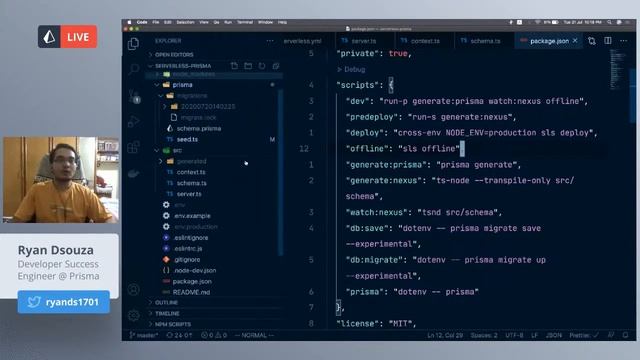Click the master branch indicator in status bar
640x360 pixels.
tap(144, 336)
